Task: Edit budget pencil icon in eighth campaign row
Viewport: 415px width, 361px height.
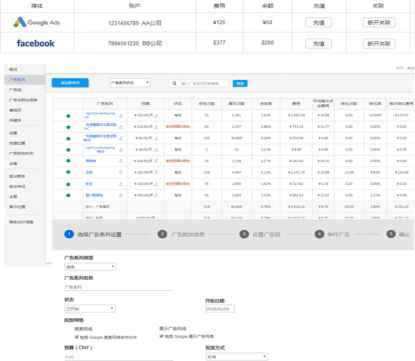Action: pos(156,195)
